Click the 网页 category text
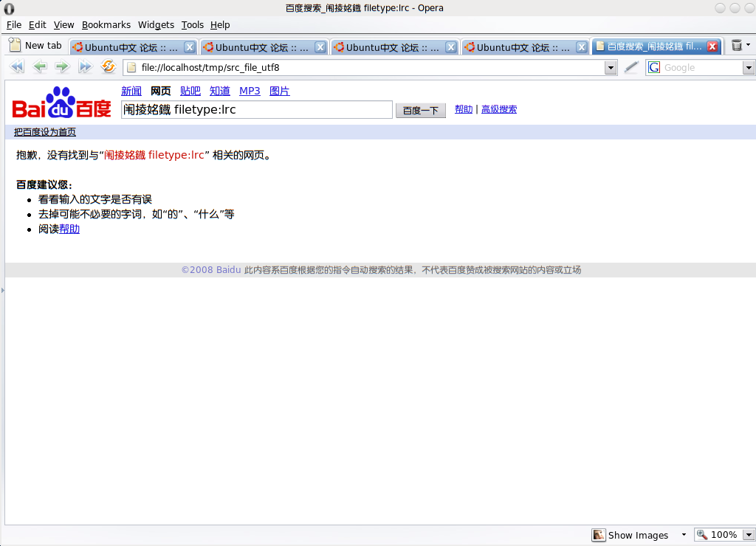Viewport: 756px width, 546px height. click(x=160, y=91)
